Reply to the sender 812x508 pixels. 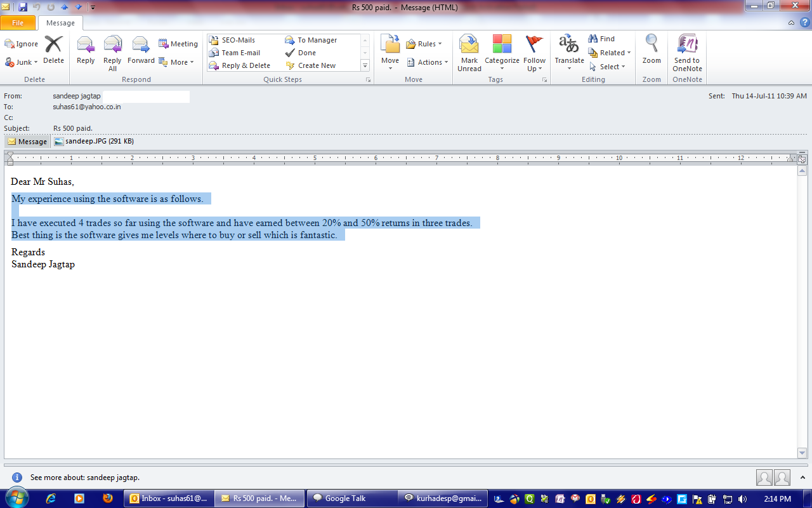[86, 50]
